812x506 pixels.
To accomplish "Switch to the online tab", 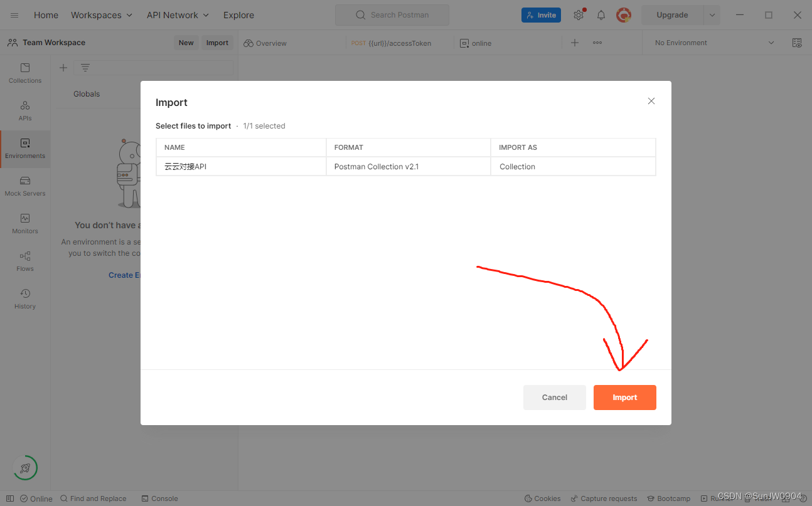I will coord(476,43).
